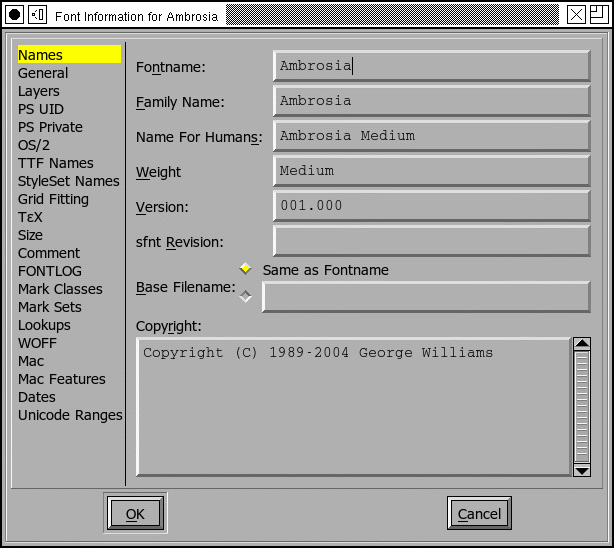Viewport: 614px width, 548px height.
Task: Focus the Name For Humans field
Action: coord(431,136)
